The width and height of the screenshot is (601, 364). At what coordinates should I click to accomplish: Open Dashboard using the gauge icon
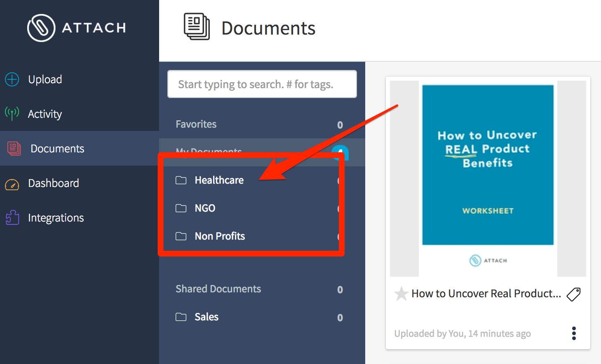click(x=12, y=183)
